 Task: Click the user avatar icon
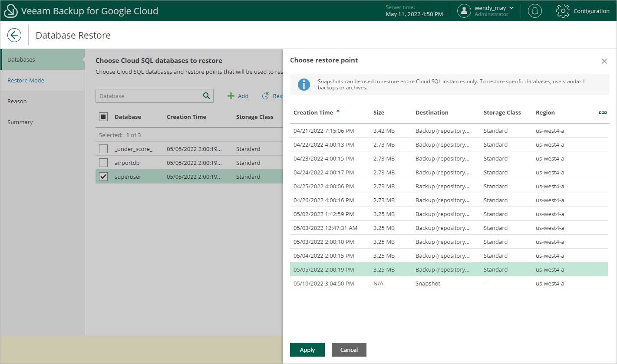tap(464, 11)
